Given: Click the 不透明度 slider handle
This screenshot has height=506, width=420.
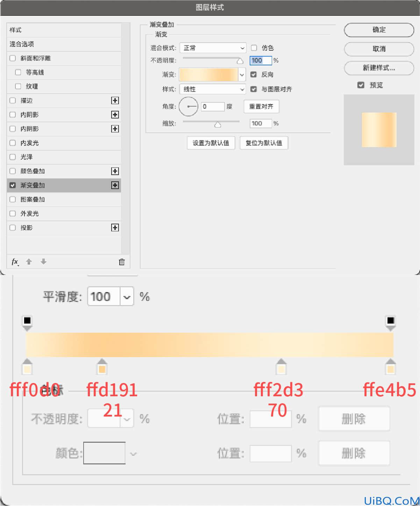Looking at the screenshot, I should (x=240, y=61).
